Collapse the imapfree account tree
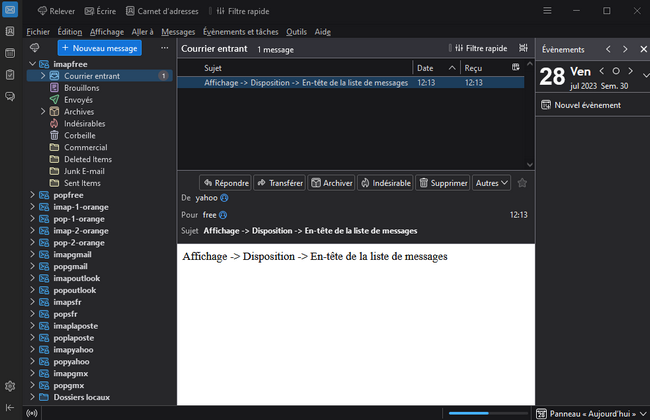This screenshot has height=420, width=650. (x=32, y=64)
